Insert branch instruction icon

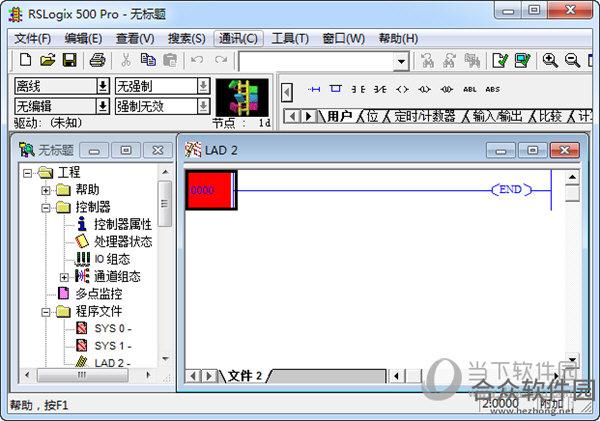[336, 89]
